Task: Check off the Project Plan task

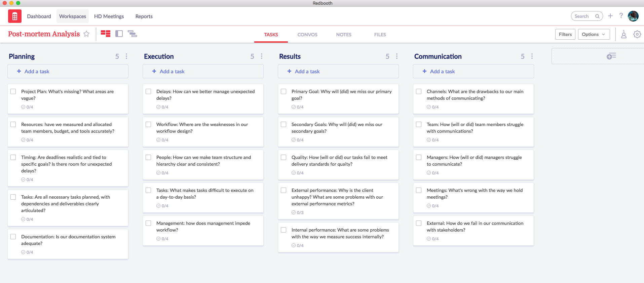Action: coord(13,91)
